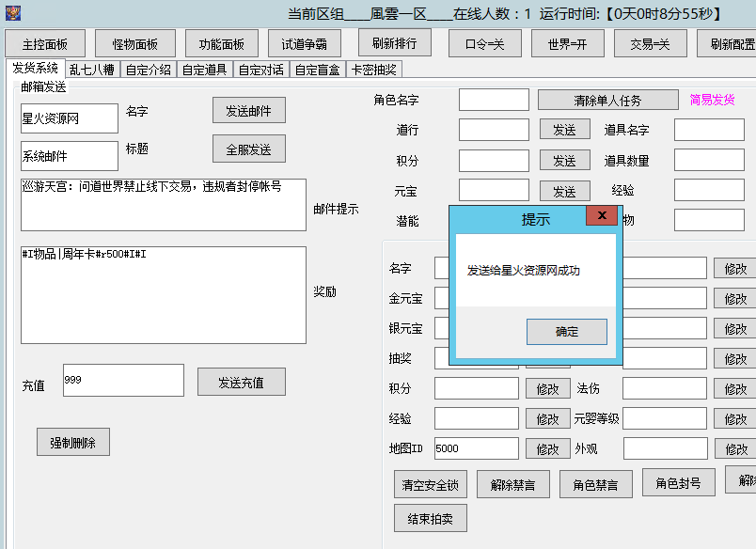This screenshot has height=549, width=756.
Task: Click 全服发送 to broadcast mail
Action: point(251,149)
